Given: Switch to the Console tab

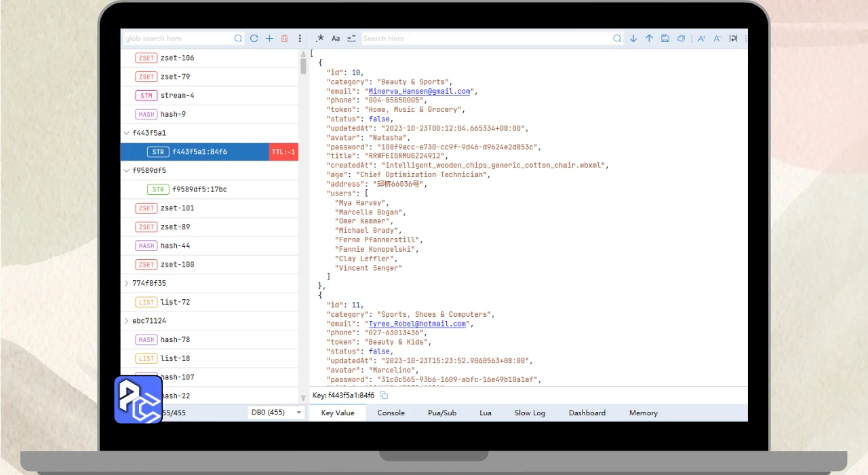Looking at the screenshot, I should 391,413.
